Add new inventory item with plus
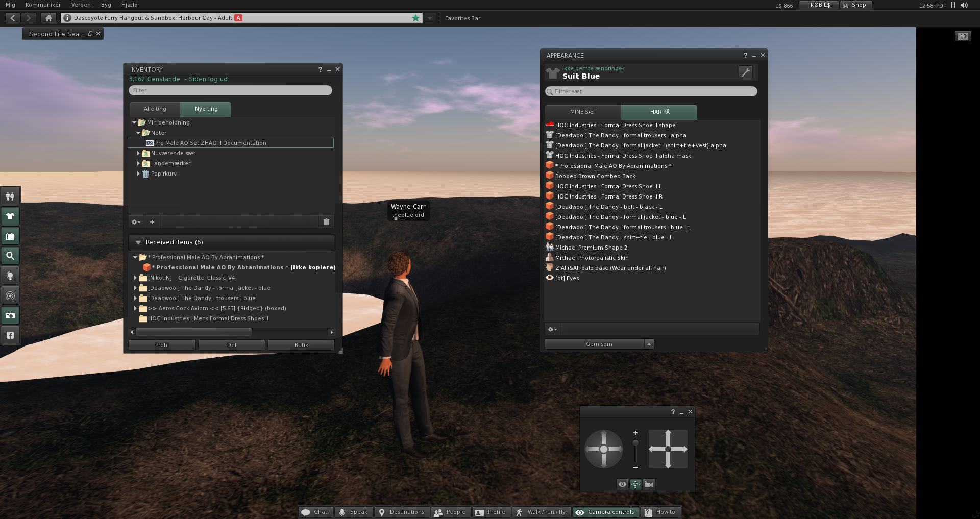 pyautogui.click(x=152, y=221)
